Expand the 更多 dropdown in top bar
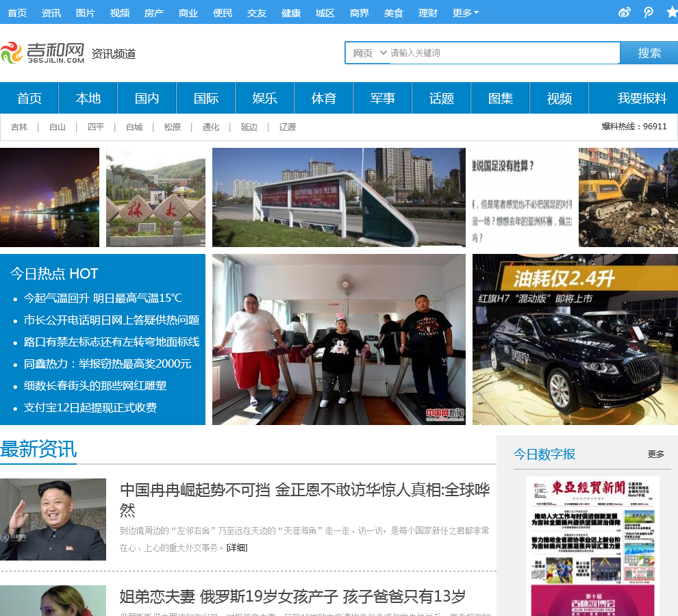Image resolution: width=678 pixels, height=616 pixels. pyautogui.click(x=465, y=13)
